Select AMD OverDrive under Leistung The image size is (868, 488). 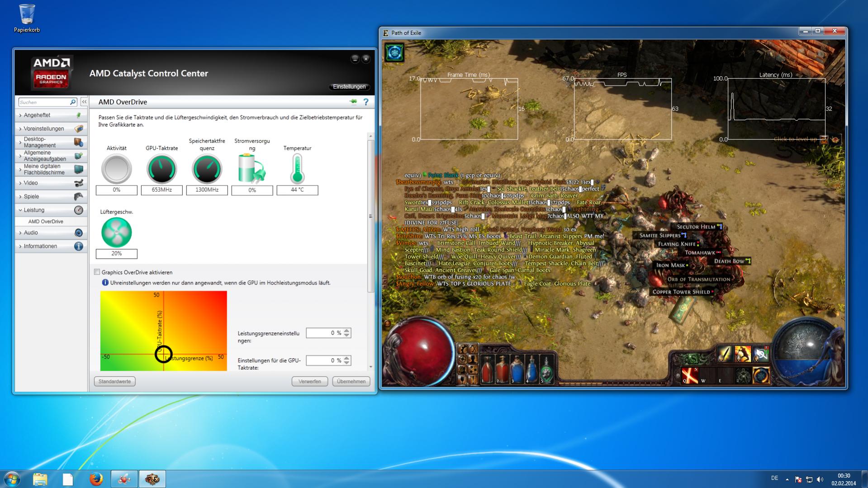pyautogui.click(x=46, y=222)
